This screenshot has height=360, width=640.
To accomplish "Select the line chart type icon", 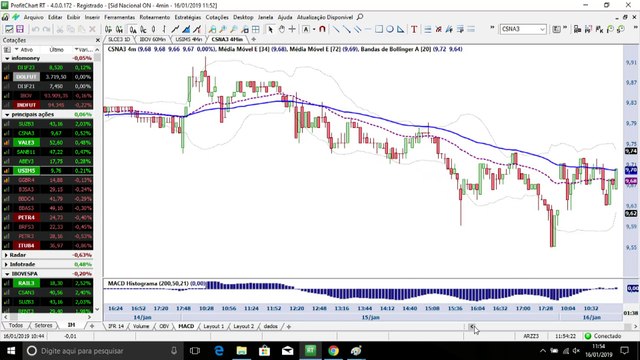I will 175,29.
